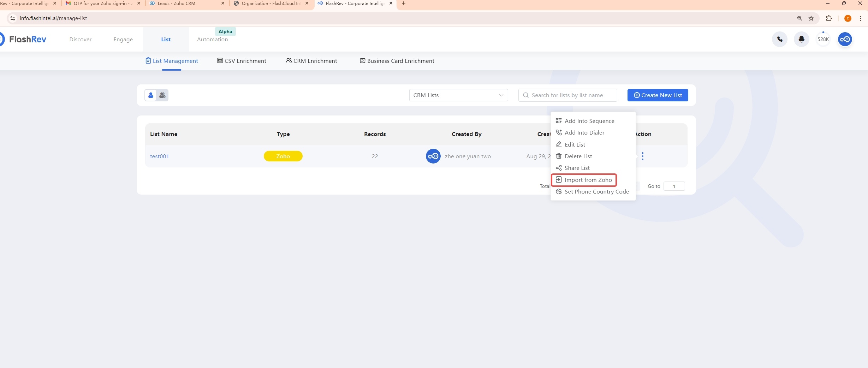Click the Records column header
Viewport: 868px width, 368px height.
click(x=375, y=134)
